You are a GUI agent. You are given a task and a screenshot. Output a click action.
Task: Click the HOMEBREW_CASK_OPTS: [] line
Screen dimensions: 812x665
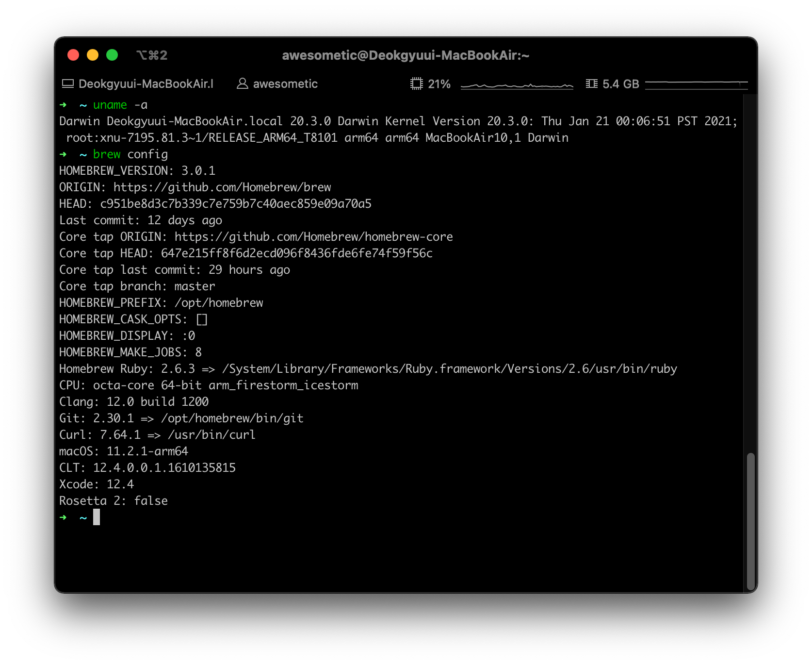(x=133, y=319)
